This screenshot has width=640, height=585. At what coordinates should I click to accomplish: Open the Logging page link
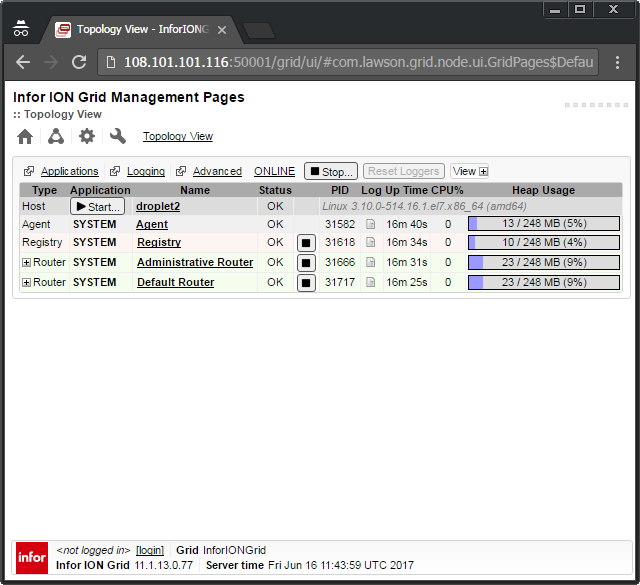(x=146, y=171)
